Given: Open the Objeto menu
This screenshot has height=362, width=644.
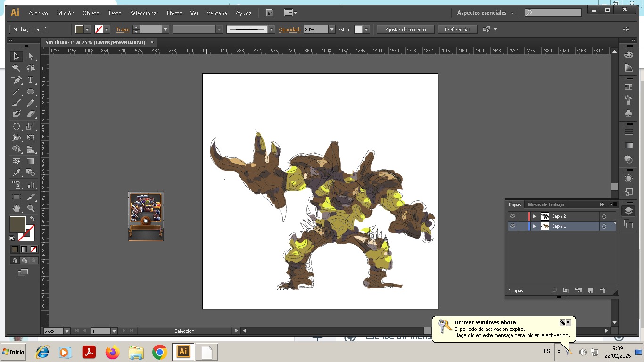Looking at the screenshot, I should click(91, 13).
